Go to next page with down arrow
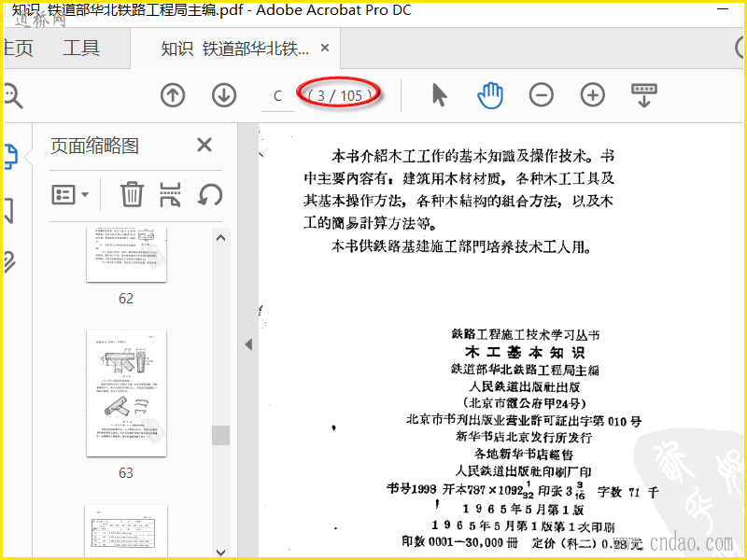Screen dimensions: 747x560 [x=224, y=95]
